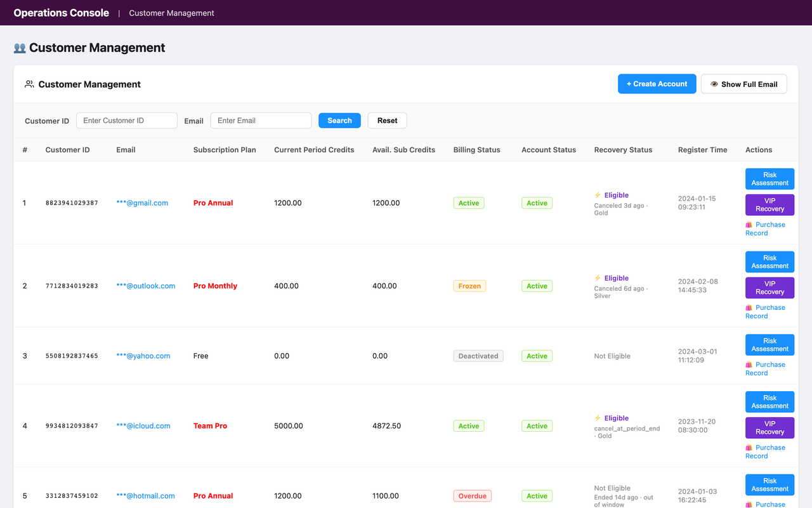
Task: Click the Frozen billing status badge
Action: tap(469, 286)
